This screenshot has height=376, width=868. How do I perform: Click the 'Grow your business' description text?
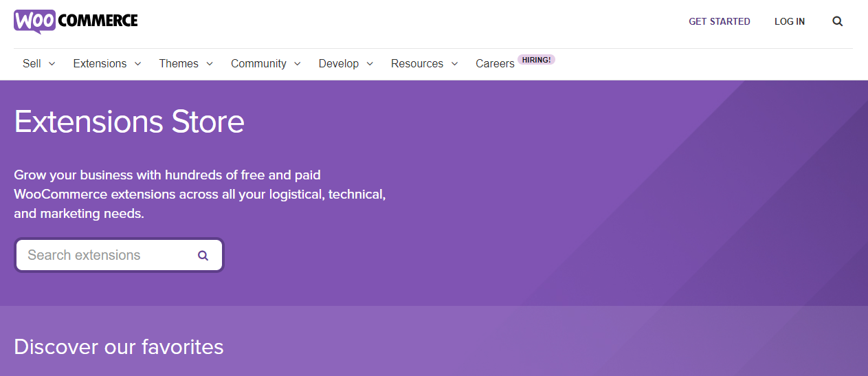pyautogui.click(x=200, y=195)
